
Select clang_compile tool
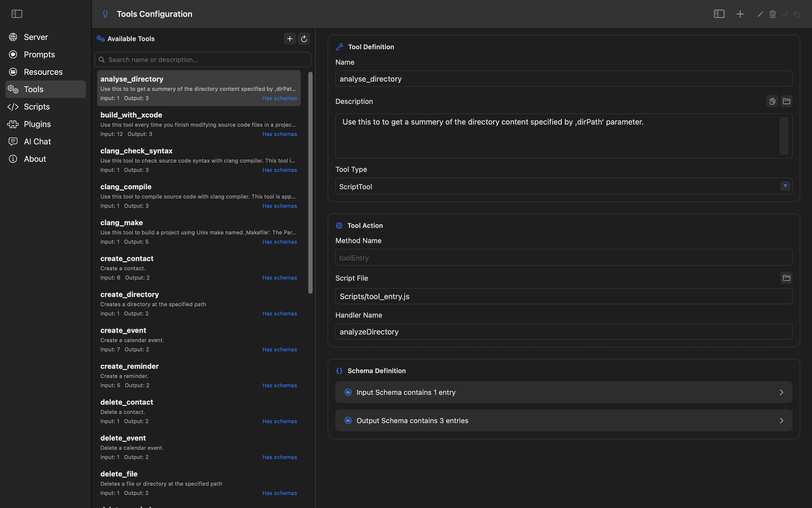coord(199,196)
